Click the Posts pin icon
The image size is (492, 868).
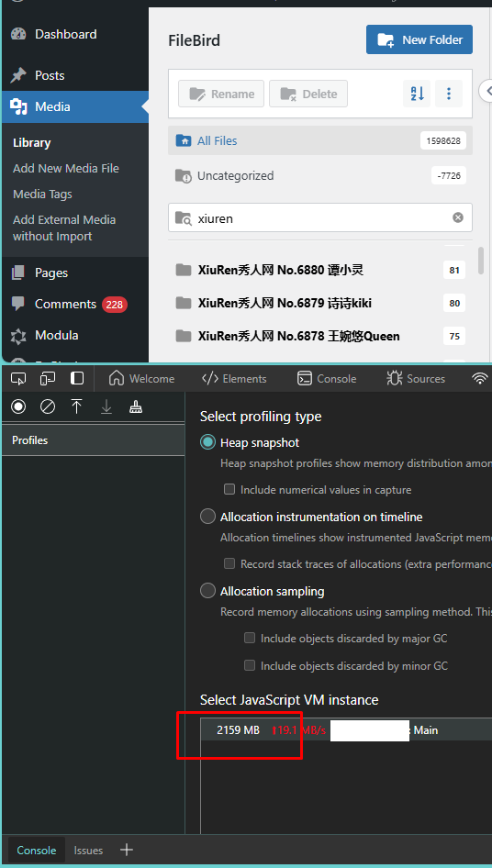click(18, 75)
